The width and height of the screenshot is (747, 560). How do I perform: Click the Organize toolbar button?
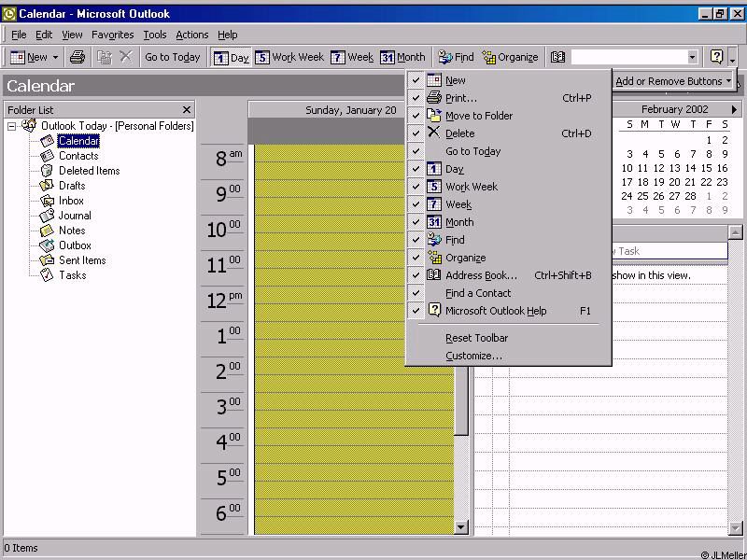click(510, 57)
